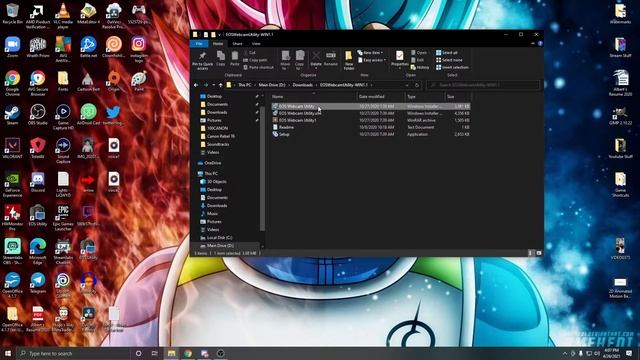Open the OBS Studio desktop icon
The width and height of the screenshot is (640, 360).
(38, 115)
